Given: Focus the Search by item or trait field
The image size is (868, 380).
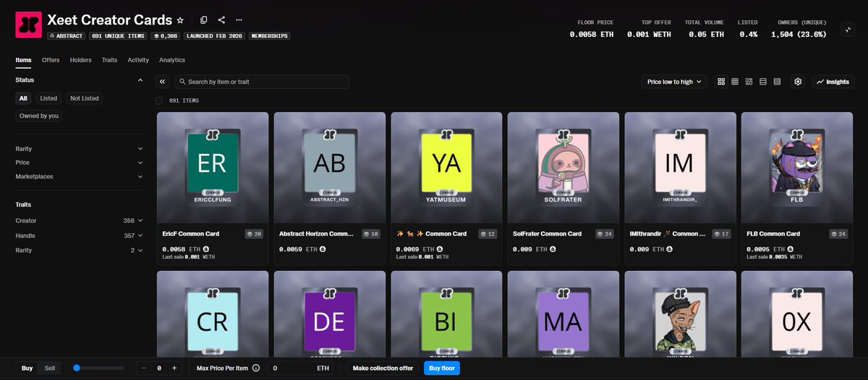Looking at the screenshot, I should pos(262,82).
